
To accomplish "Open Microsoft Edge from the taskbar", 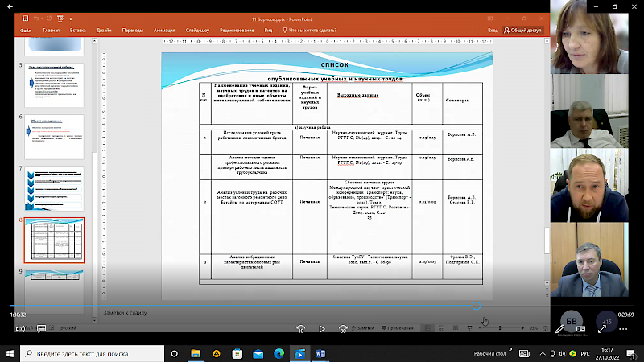I will tap(279, 353).
